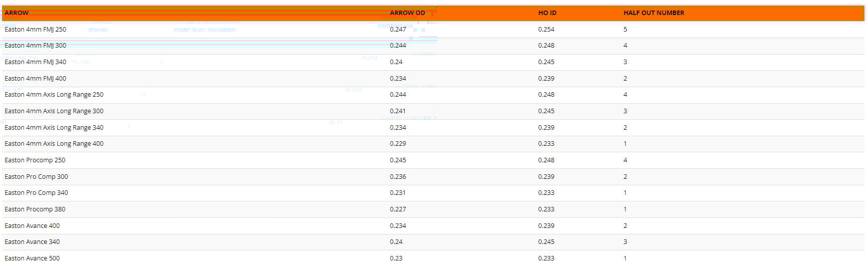This screenshot has width=868, height=271.
Task: Click arrow OD 0.227 for Procomp 380
Action: coord(398,209)
